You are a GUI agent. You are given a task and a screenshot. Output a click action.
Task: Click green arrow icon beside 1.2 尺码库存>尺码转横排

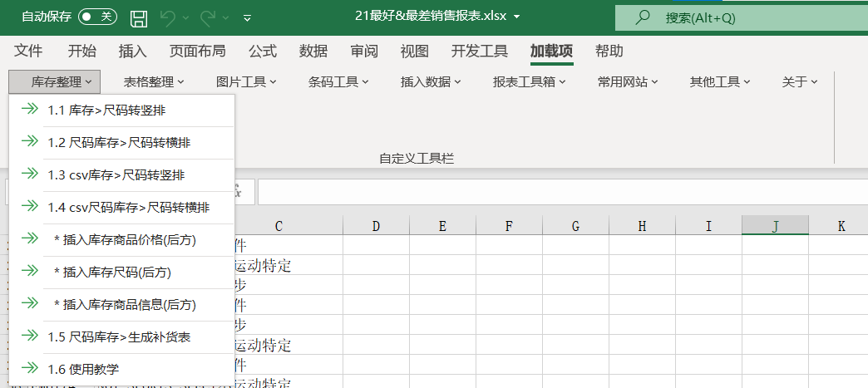(x=29, y=141)
